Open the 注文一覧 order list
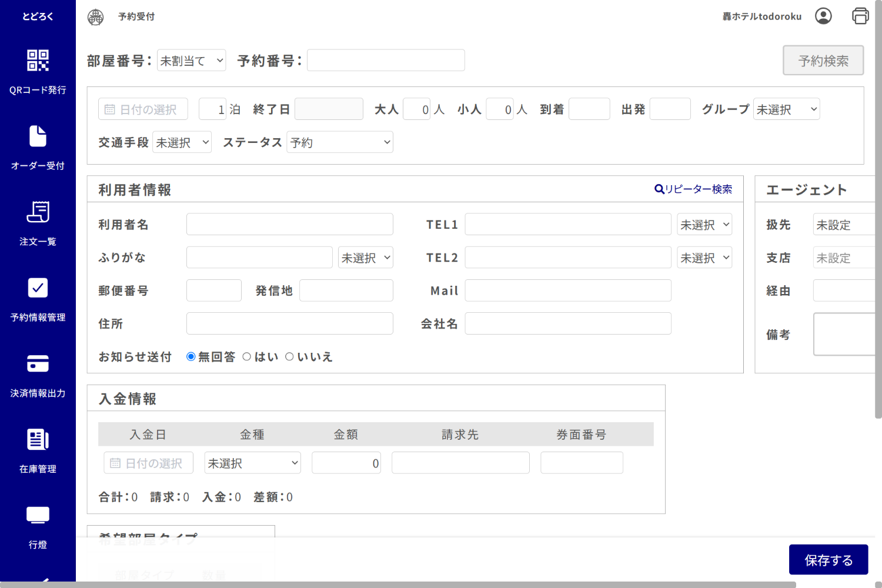The width and height of the screenshot is (882, 588). click(37, 223)
